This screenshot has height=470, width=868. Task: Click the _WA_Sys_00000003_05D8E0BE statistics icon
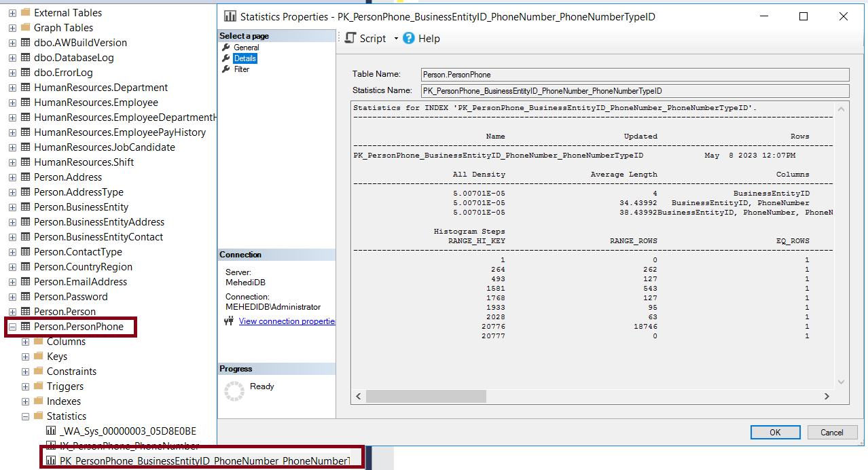[51, 431]
